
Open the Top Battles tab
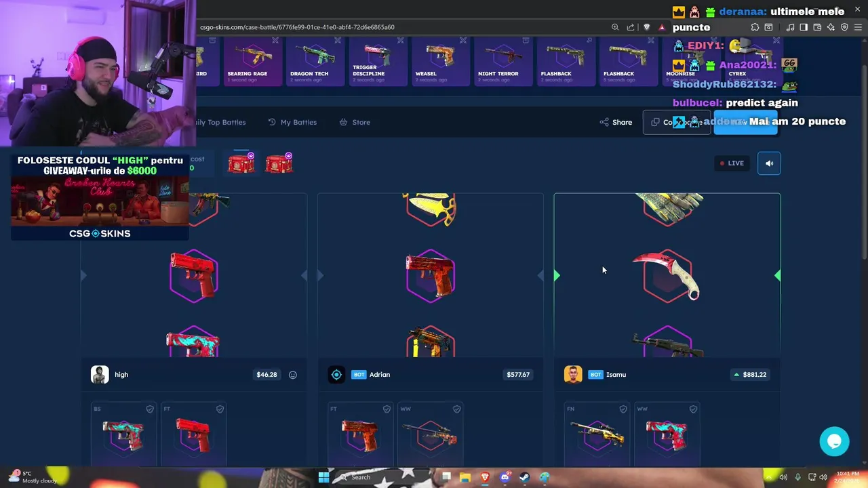coord(222,122)
